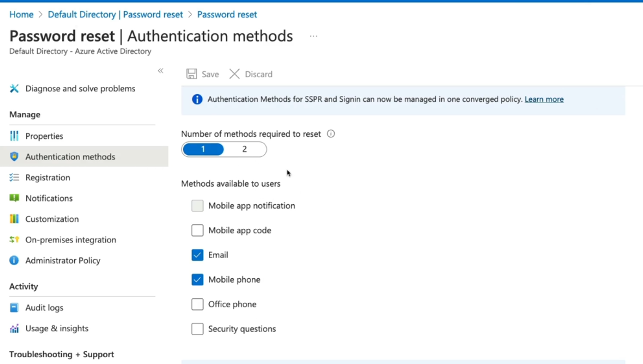This screenshot has width=643, height=364.
Task: Click the Customization color bars icon
Action: pyautogui.click(x=14, y=219)
